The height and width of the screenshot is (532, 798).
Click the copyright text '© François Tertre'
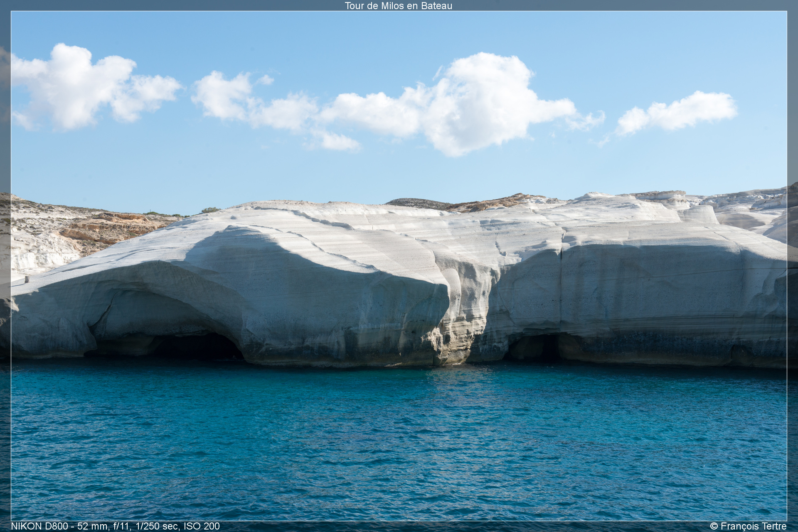coord(748,526)
